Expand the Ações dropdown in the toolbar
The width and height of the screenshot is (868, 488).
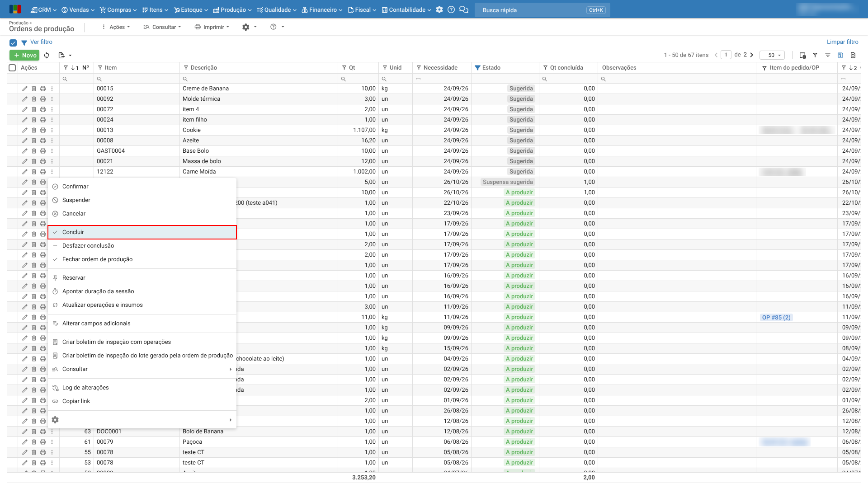(117, 27)
